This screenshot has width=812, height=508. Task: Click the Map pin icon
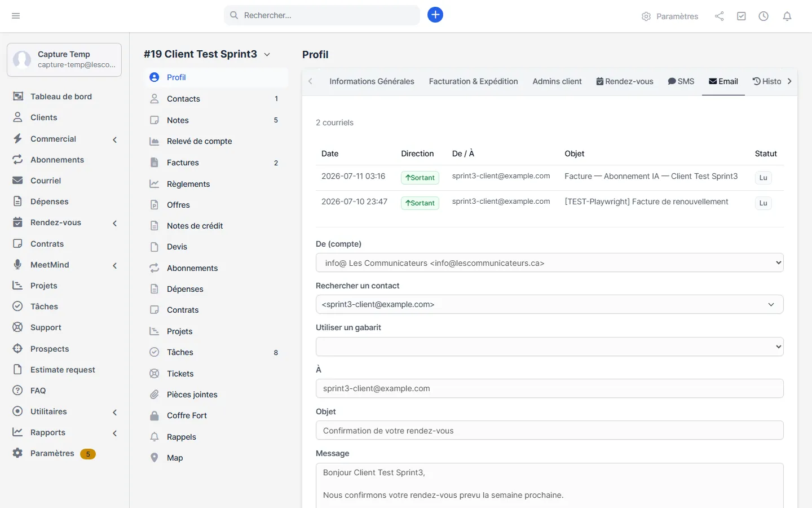(x=155, y=458)
